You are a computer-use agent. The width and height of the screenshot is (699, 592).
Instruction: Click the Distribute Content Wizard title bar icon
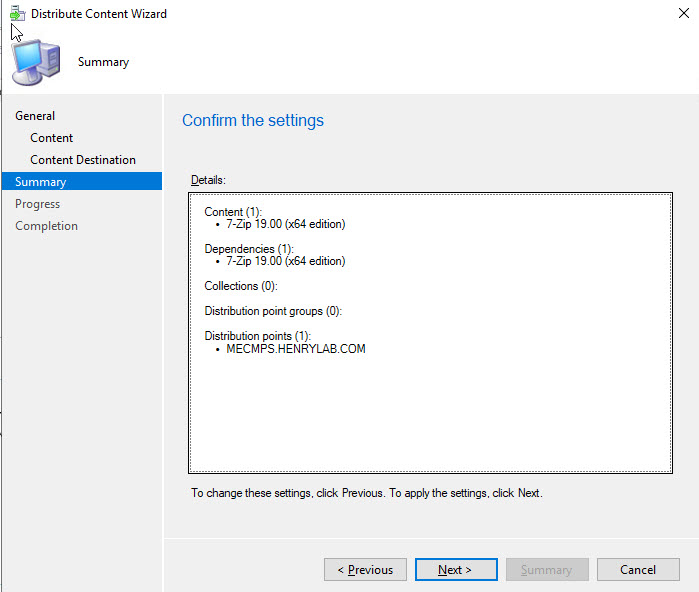pyautogui.click(x=16, y=14)
